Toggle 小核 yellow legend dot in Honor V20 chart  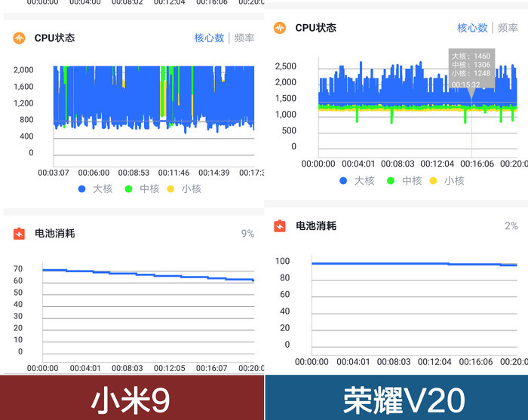point(433,181)
